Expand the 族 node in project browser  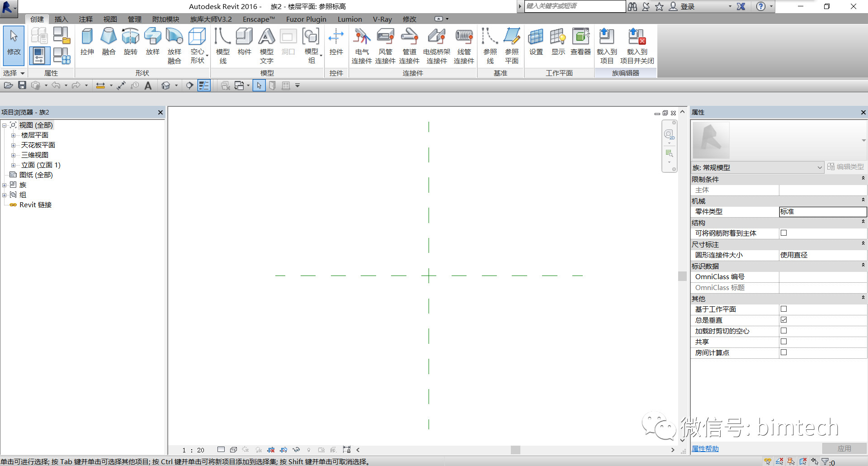(5, 185)
